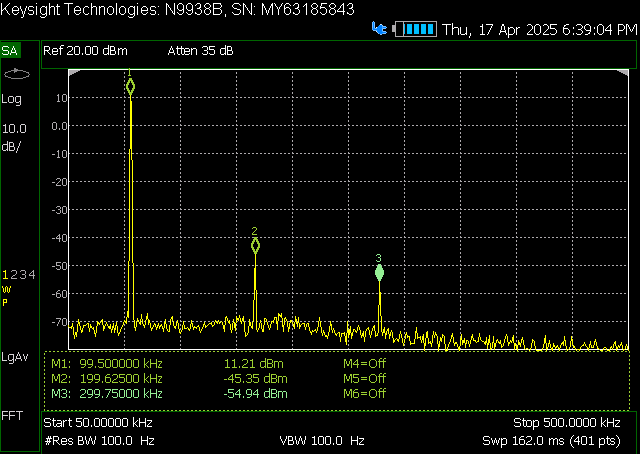Click the Log scale label
The width and height of the screenshot is (640, 454).
point(11,99)
